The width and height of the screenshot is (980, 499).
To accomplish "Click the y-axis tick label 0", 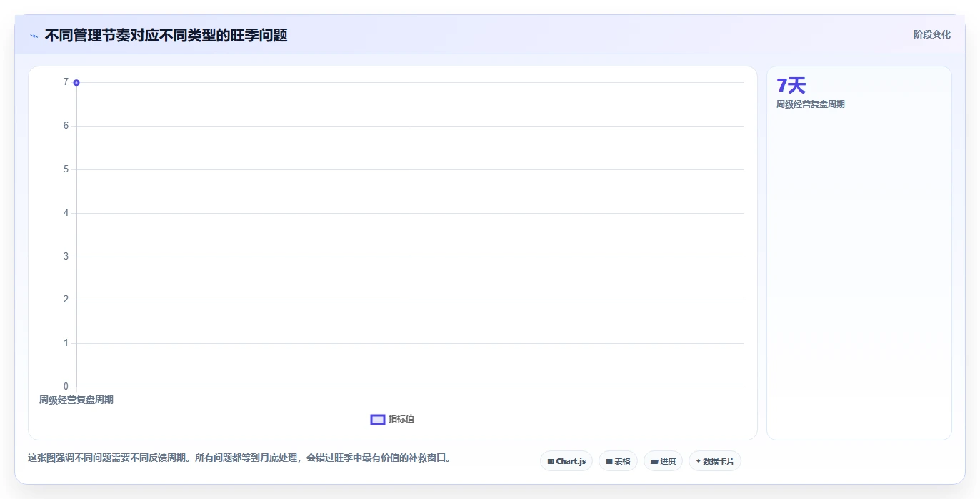I will pos(66,387).
